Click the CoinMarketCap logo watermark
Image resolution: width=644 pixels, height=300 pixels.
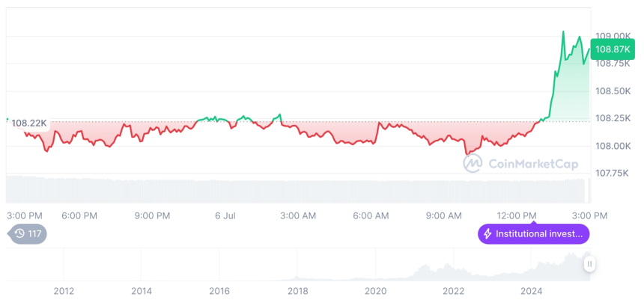[x=521, y=164]
